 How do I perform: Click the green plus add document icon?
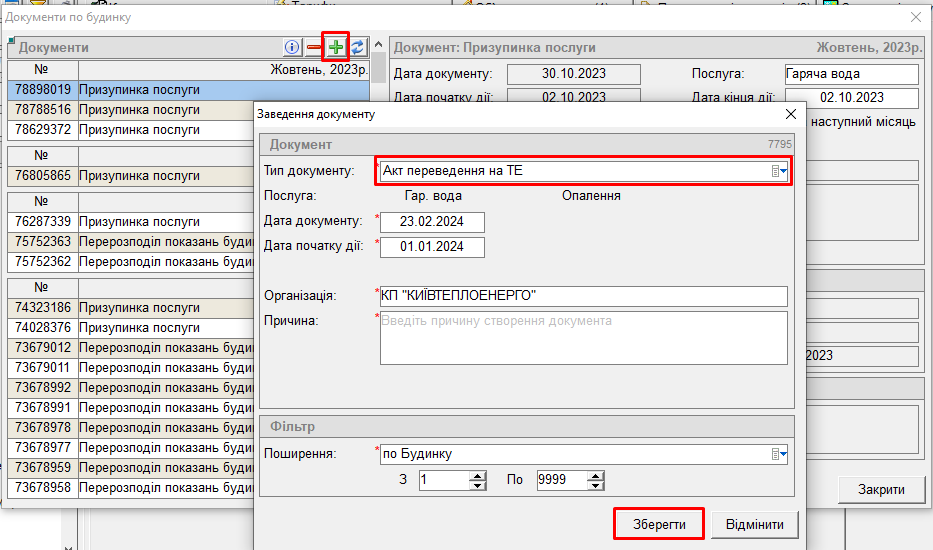click(x=336, y=47)
